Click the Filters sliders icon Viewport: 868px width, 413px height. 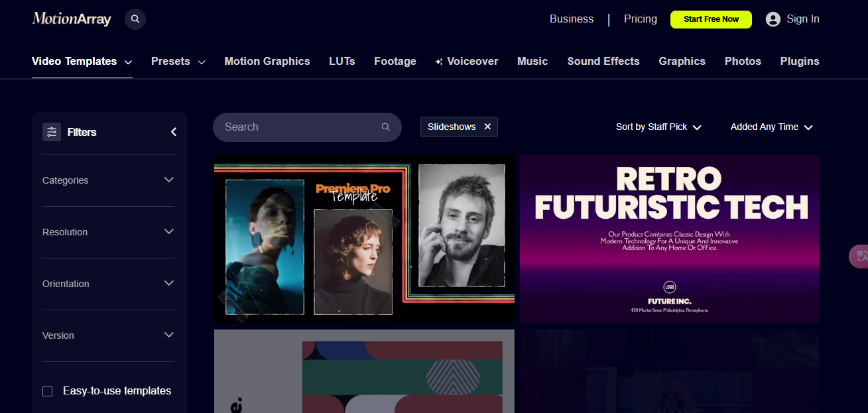(51, 132)
